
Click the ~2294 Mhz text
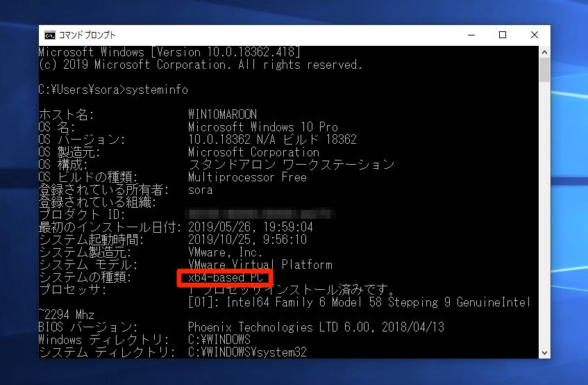pyautogui.click(x=67, y=314)
